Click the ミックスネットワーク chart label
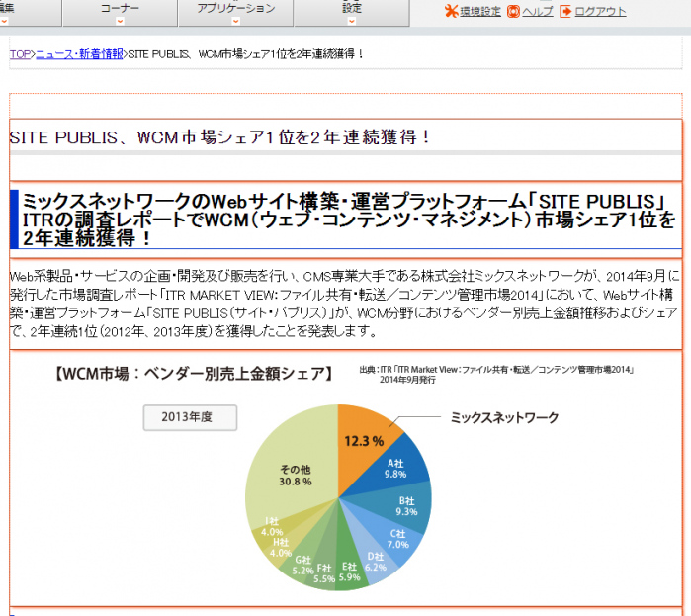 point(504,417)
